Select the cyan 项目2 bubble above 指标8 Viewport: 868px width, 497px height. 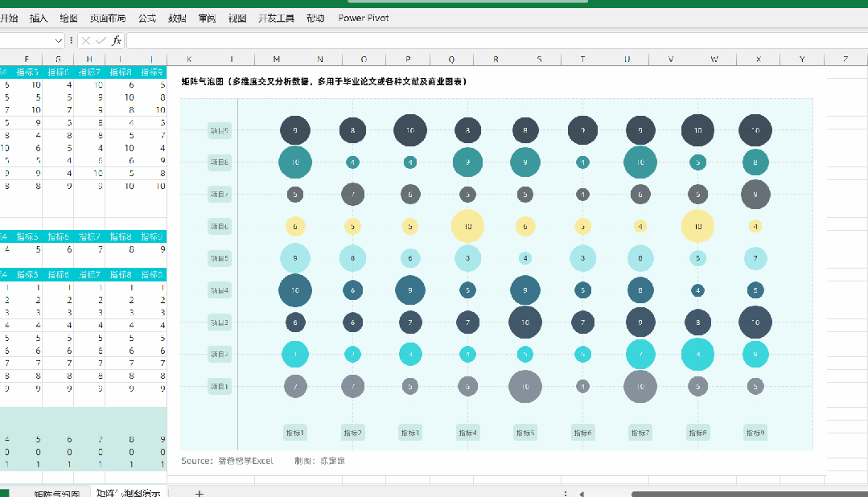coord(698,354)
